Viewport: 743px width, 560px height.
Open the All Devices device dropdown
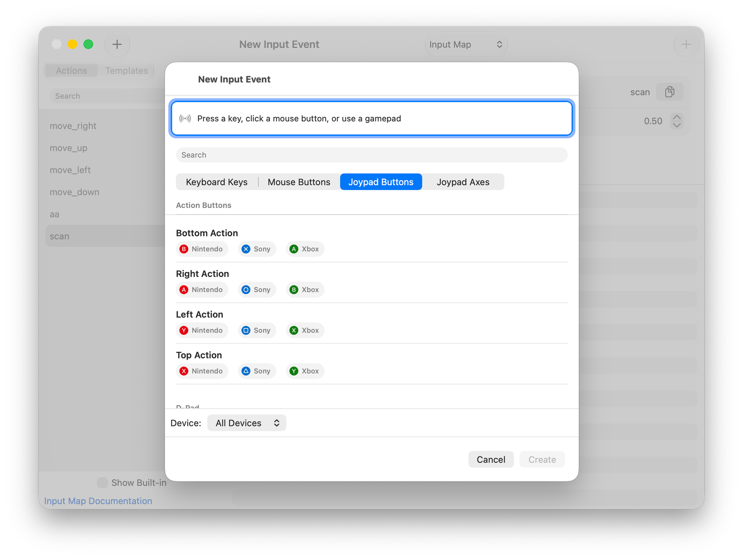pos(247,423)
